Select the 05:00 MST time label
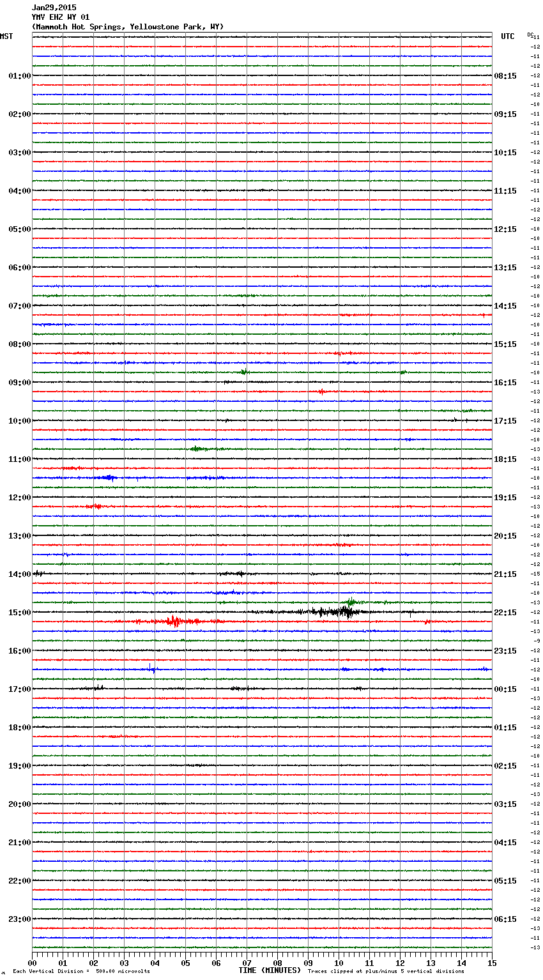543x980 pixels. pos(19,229)
